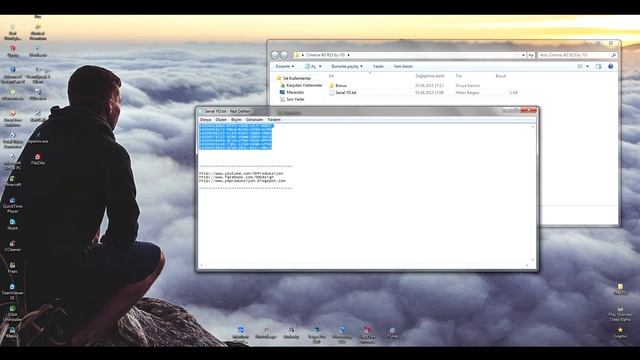Toggle the Explorer preview pane icon
The width and height of the screenshot is (640, 360).
[598, 66]
